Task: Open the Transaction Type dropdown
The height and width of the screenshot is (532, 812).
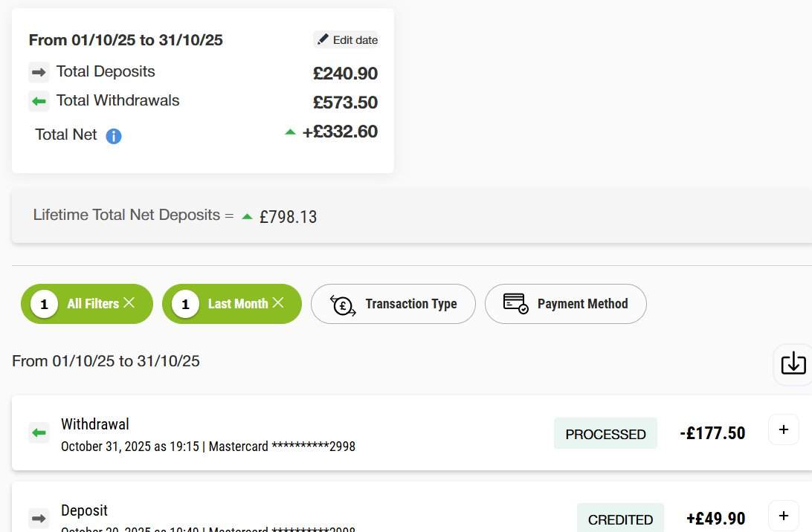Action: click(393, 304)
